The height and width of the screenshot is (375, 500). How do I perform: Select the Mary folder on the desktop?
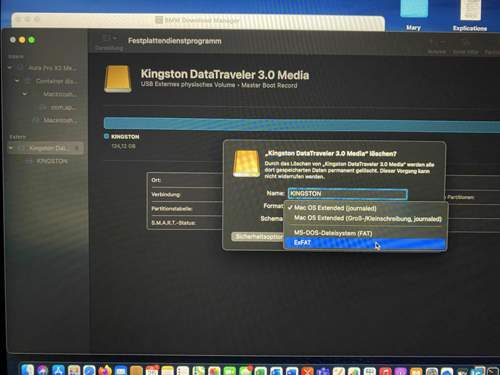point(414,16)
